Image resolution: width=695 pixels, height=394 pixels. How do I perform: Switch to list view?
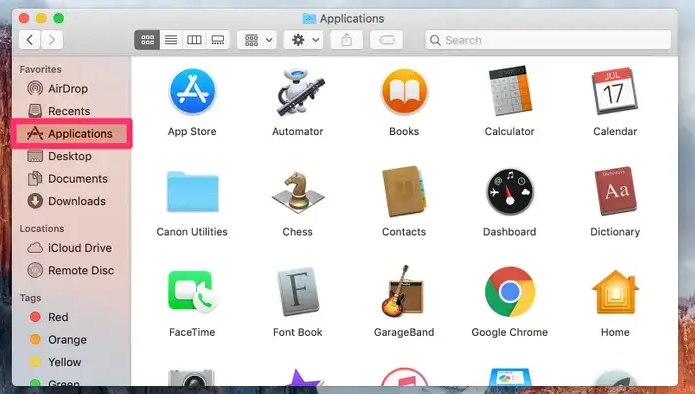(171, 40)
